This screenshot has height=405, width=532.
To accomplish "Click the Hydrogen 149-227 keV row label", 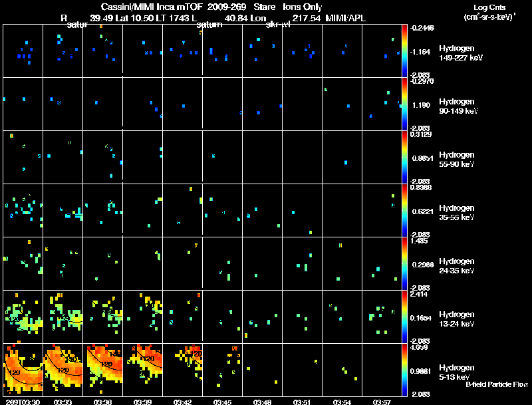I will [x=461, y=53].
